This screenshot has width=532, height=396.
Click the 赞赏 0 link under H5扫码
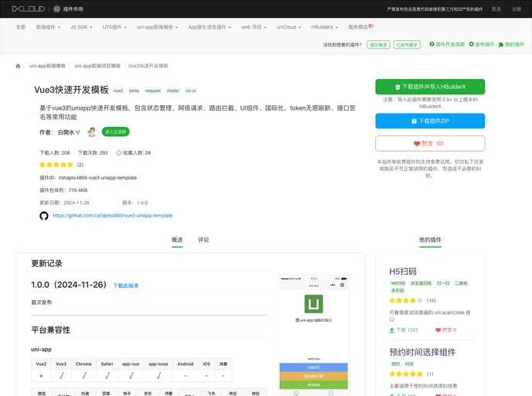(x=446, y=329)
